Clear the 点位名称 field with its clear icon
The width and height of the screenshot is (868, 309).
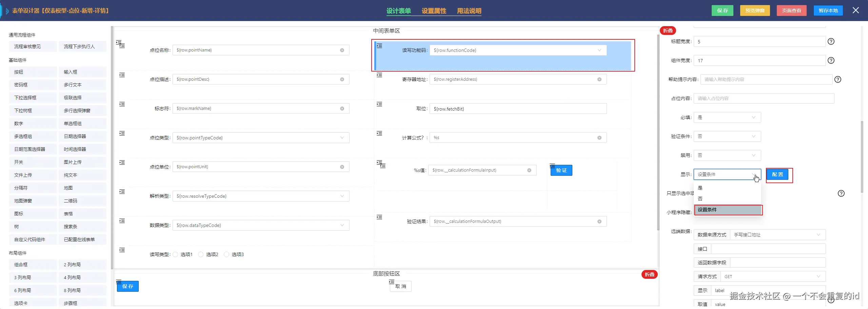[x=342, y=50]
